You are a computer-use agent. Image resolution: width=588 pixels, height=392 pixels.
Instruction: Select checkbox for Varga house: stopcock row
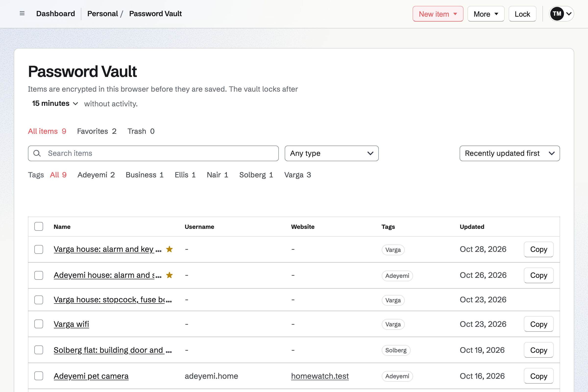[39, 300]
